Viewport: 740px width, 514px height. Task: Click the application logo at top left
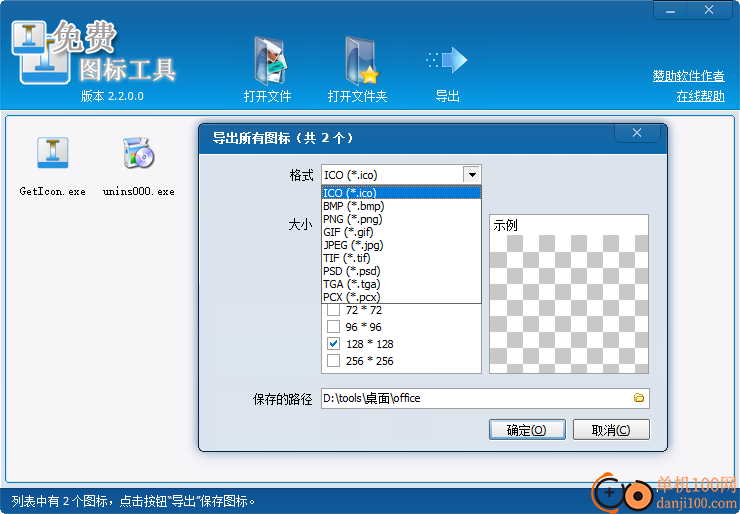(40, 52)
